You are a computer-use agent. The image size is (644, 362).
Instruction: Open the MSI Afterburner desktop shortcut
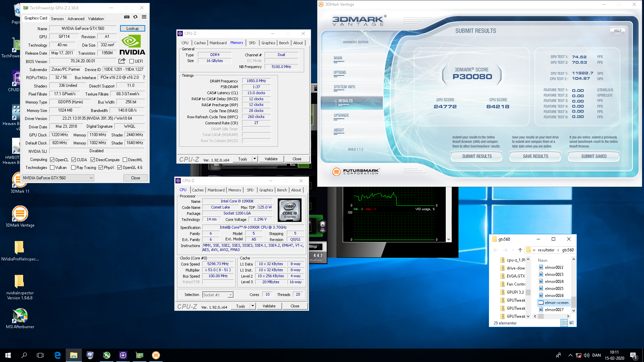click(20, 318)
